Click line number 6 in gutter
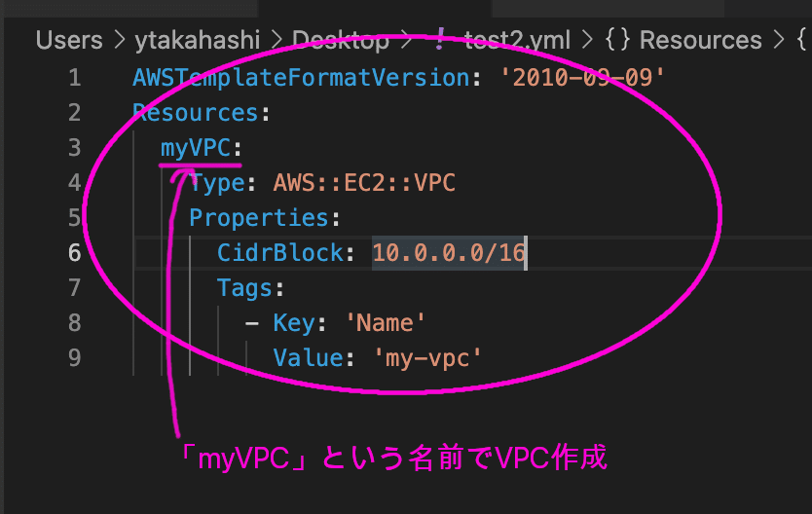Image resolution: width=812 pixels, height=514 pixels. 75,252
